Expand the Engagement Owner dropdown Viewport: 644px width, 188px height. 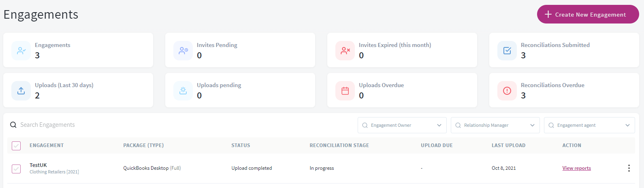pyautogui.click(x=402, y=125)
